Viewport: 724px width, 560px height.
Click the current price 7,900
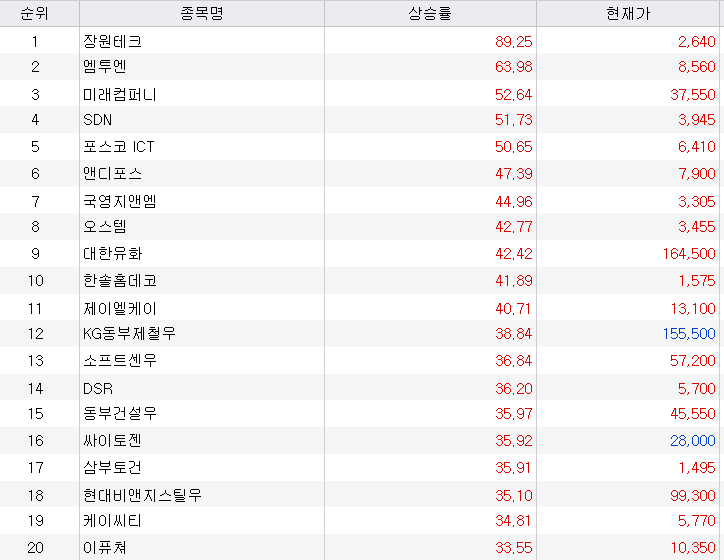pyautogui.click(x=696, y=174)
